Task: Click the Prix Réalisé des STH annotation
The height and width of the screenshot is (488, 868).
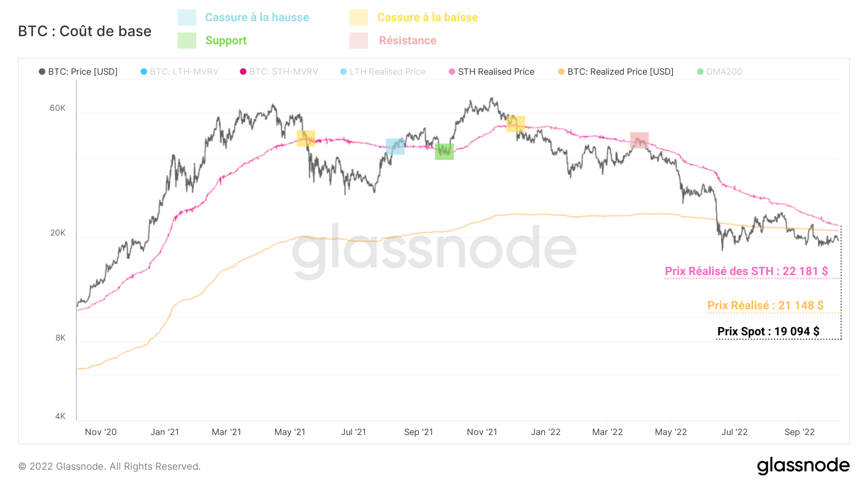Action: [746, 271]
